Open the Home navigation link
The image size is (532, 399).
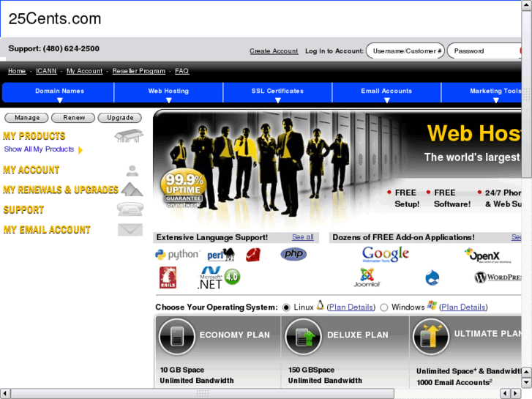point(17,71)
